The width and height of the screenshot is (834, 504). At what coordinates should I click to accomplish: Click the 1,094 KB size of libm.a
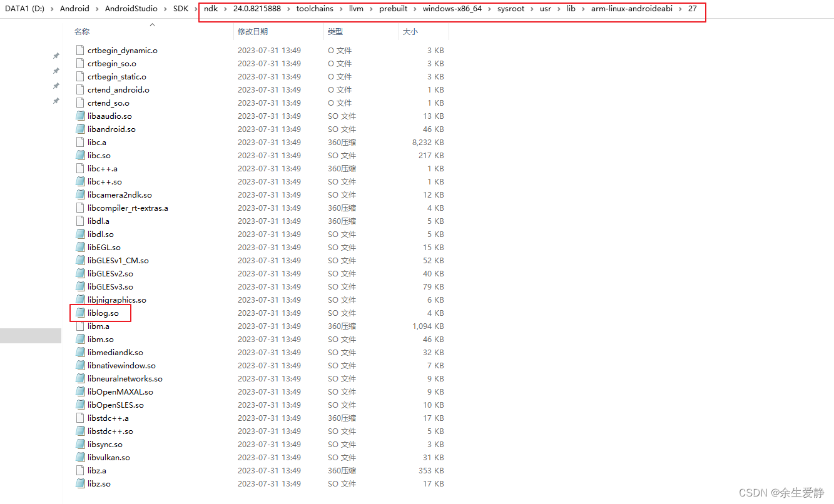tap(428, 326)
